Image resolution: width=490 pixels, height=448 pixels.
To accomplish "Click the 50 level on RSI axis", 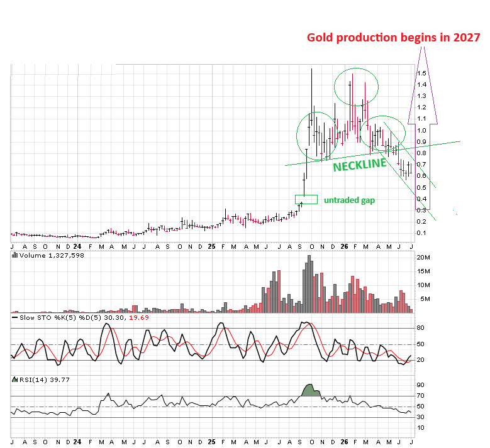I will click(421, 407).
